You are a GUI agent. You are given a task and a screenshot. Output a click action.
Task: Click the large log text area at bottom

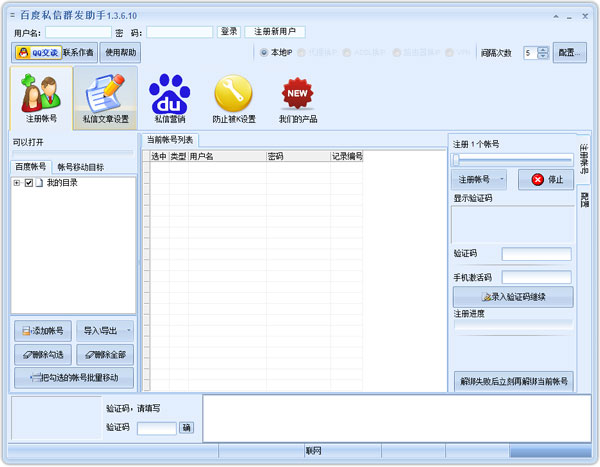coord(397,419)
